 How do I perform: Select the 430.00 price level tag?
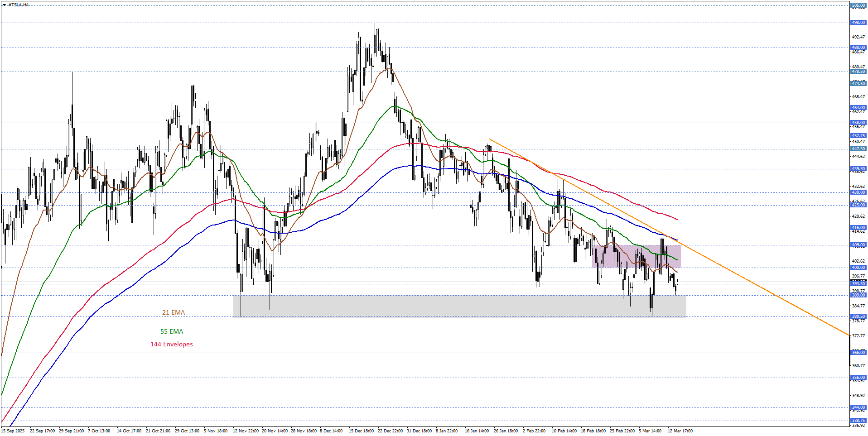click(x=858, y=192)
